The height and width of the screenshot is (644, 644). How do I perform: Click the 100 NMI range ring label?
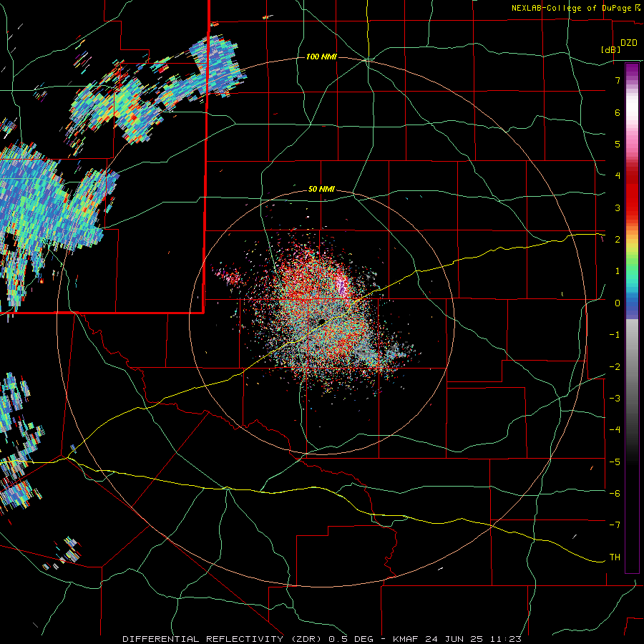pyautogui.click(x=321, y=57)
